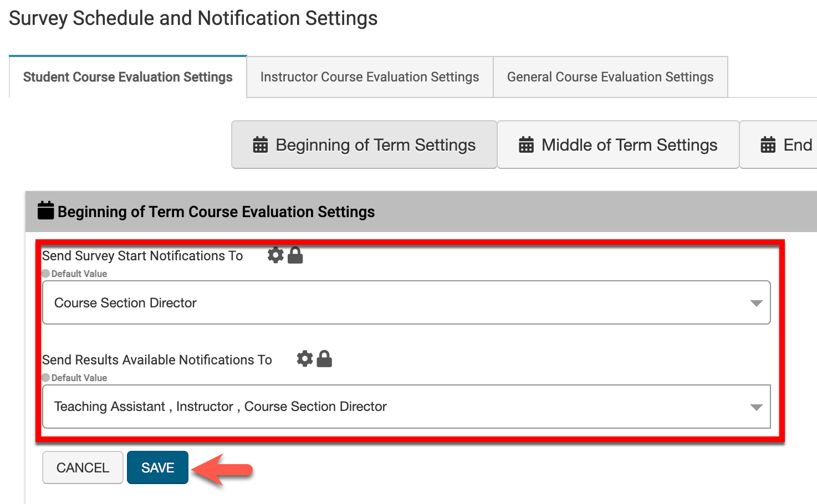Open Middle of Term Settings
Viewport: 817px width, 504px height.
[618, 145]
